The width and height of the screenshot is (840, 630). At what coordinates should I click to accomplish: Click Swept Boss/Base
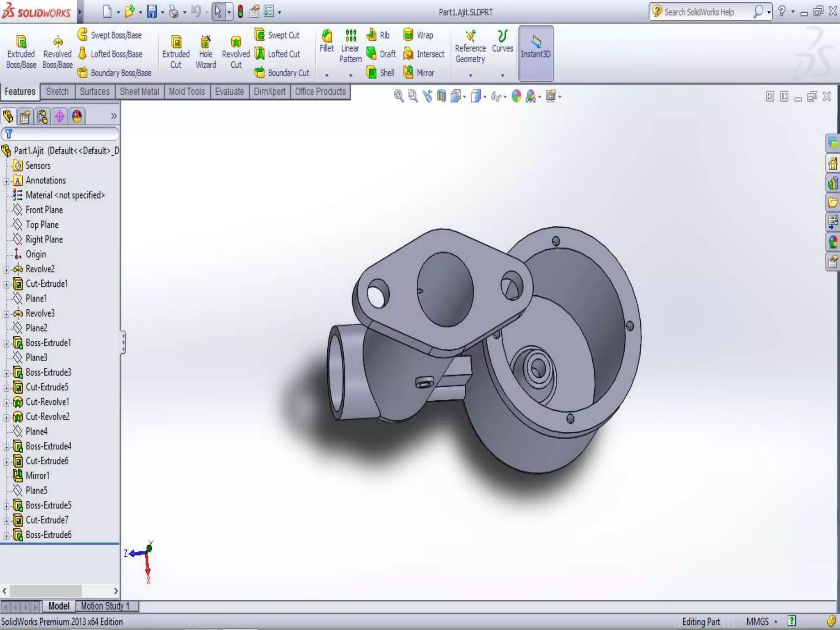110,35
